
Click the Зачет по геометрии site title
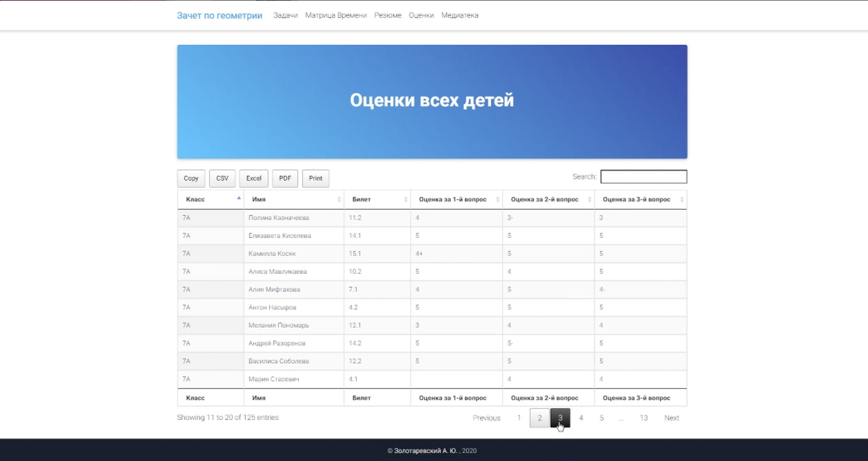219,15
